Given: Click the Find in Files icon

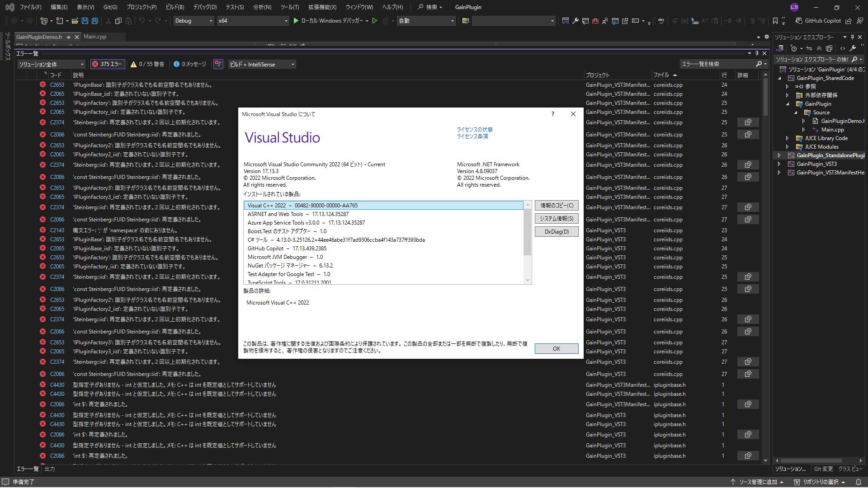Looking at the screenshot, I should click(x=466, y=21).
